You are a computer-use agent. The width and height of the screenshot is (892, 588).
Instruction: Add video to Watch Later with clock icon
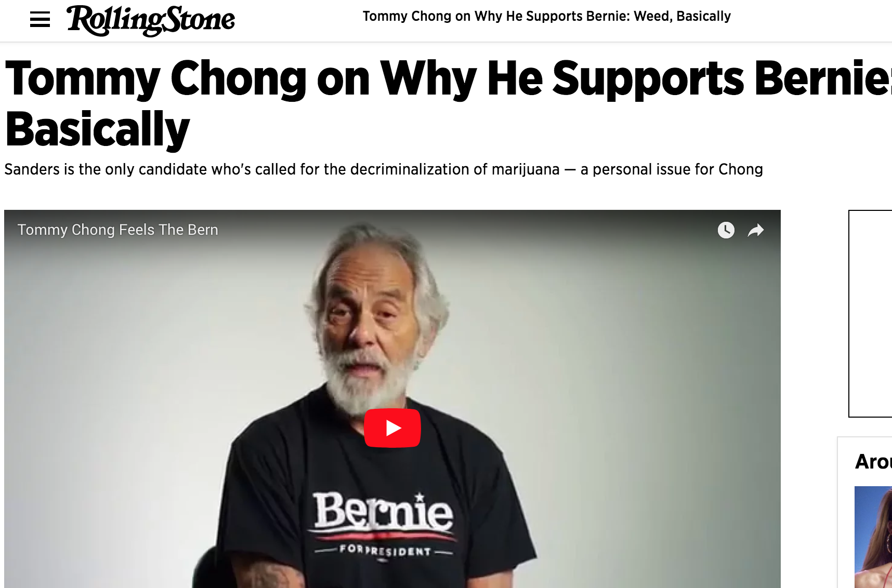tap(726, 230)
